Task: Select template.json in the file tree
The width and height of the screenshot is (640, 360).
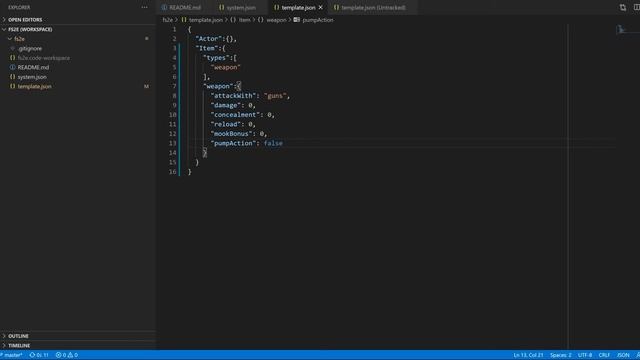Action: (34, 86)
